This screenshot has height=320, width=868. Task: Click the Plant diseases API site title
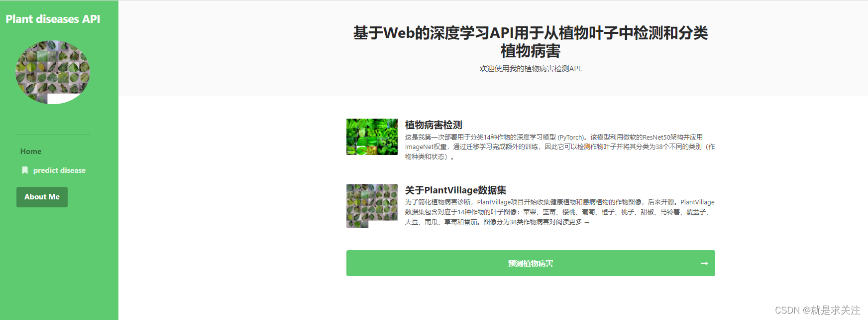pyautogui.click(x=53, y=19)
